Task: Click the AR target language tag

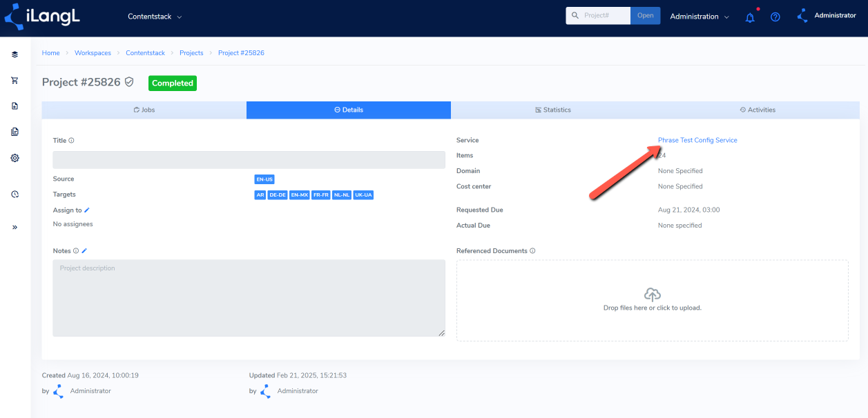Action: coord(260,195)
